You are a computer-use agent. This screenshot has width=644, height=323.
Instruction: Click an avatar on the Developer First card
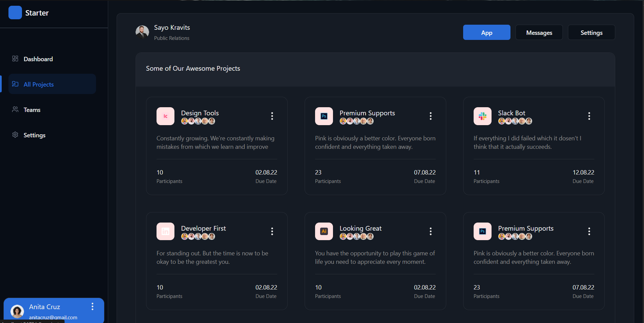click(191, 236)
